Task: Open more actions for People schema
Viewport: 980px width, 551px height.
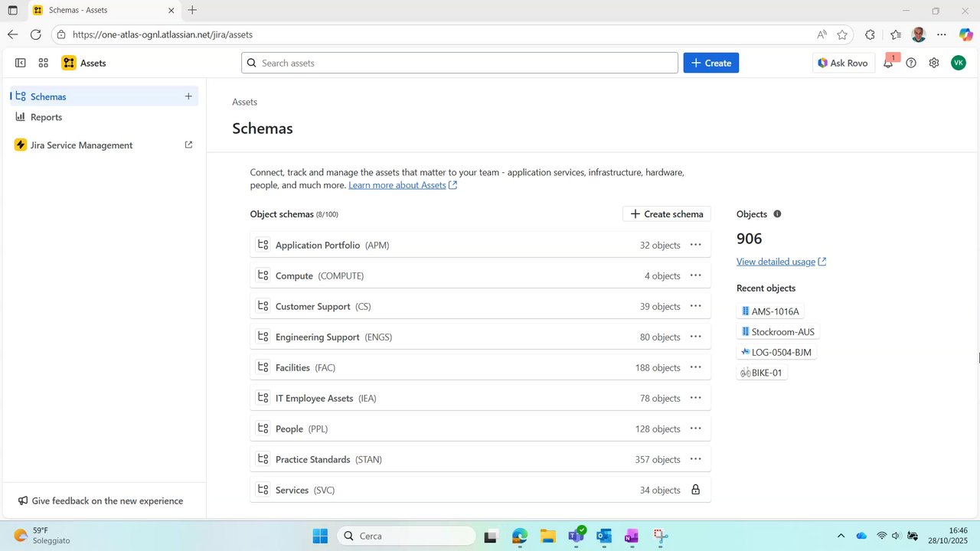Action: click(696, 429)
